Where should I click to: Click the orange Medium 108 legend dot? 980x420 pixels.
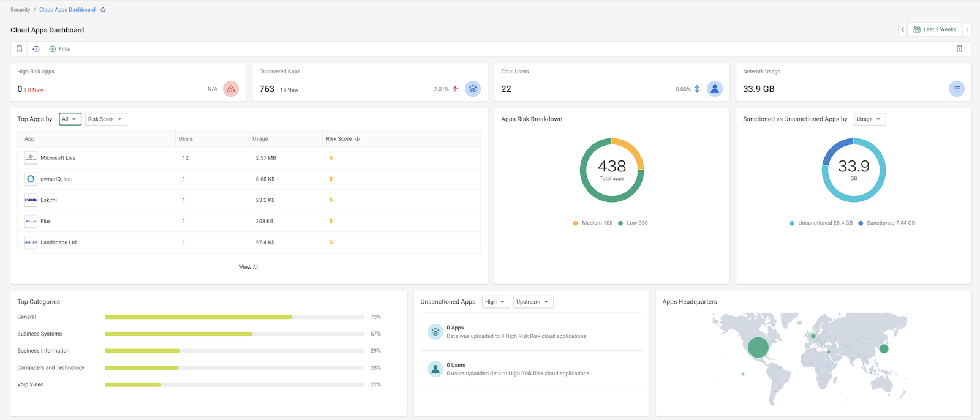click(x=575, y=223)
